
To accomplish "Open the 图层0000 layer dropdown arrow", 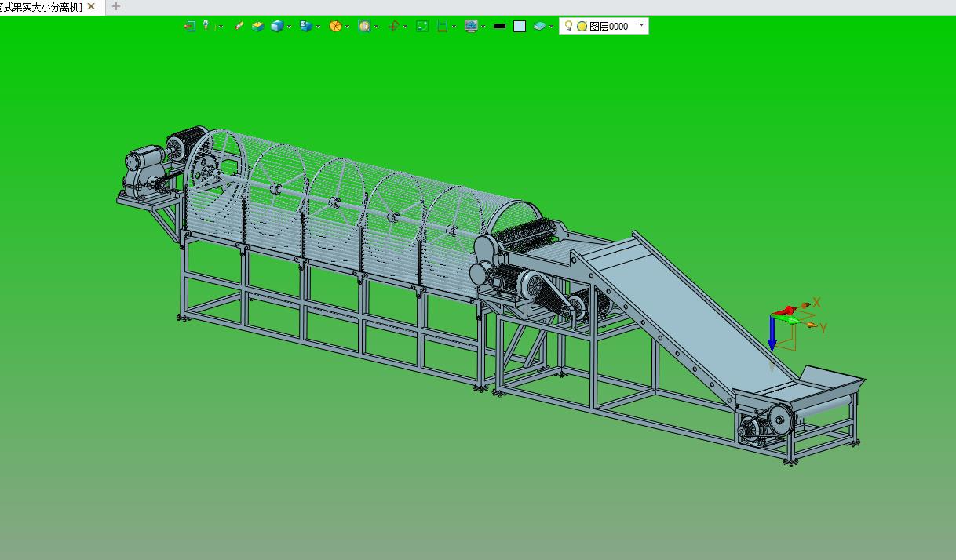I will pyautogui.click(x=641, y=25).
